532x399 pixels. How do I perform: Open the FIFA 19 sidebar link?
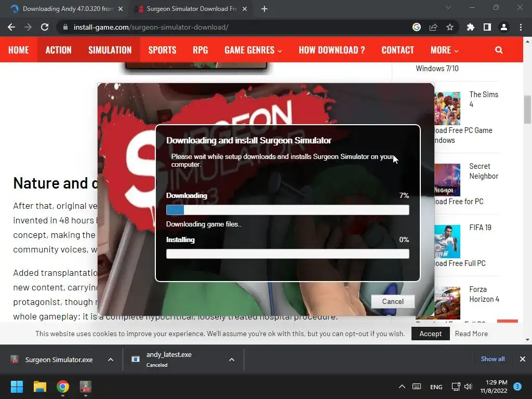click(480, 228)
